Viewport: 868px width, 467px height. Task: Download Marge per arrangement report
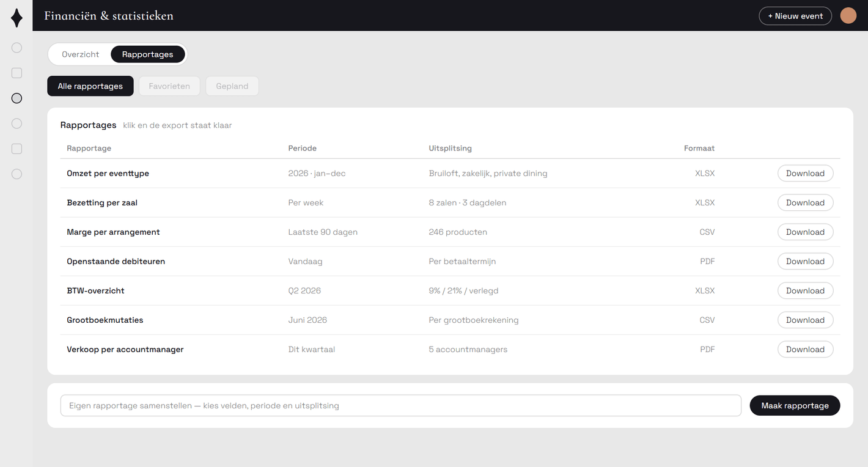click(x=805, y=232)
